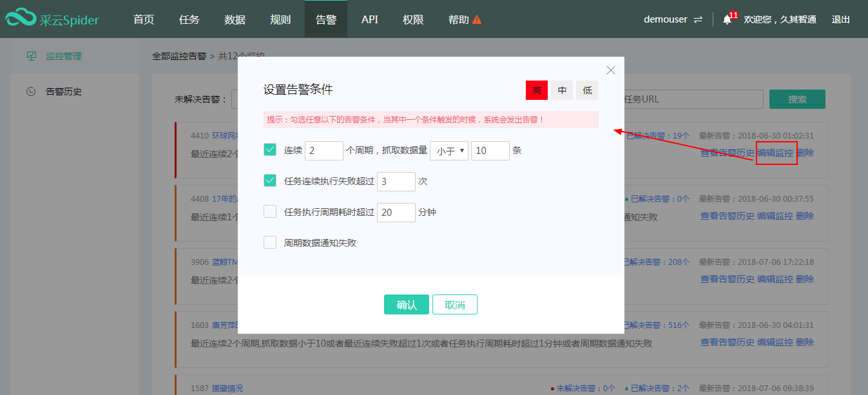The height and width of the screenshot is (395, 868).
Task: Click the 欢迎您，久其智通 greeting
Action: pos(780,19)
